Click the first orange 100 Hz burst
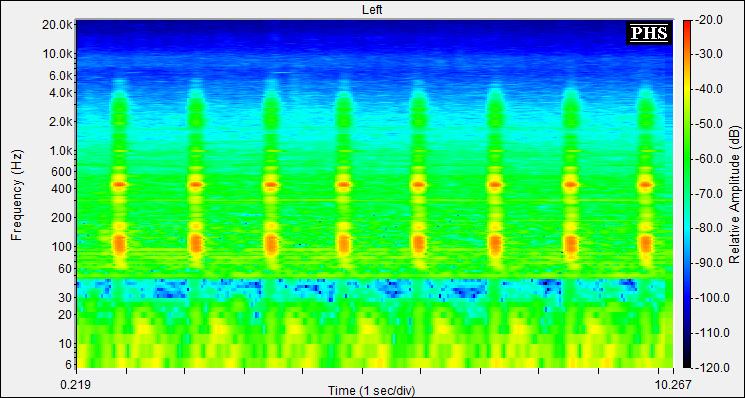This screenshot has width=745, height=398. pos(119,244)
